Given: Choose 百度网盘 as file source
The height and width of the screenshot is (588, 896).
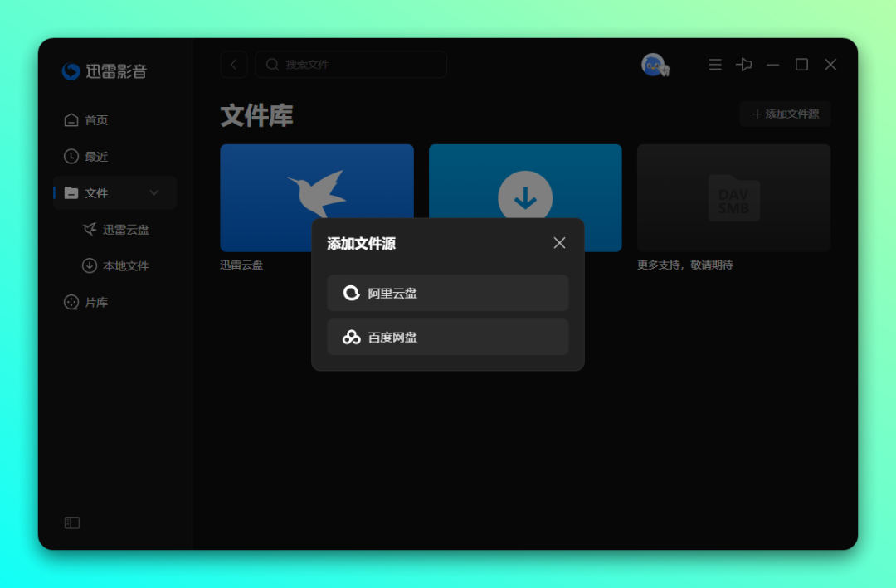Looking at the screenshot, I should (x=448, y=338).
